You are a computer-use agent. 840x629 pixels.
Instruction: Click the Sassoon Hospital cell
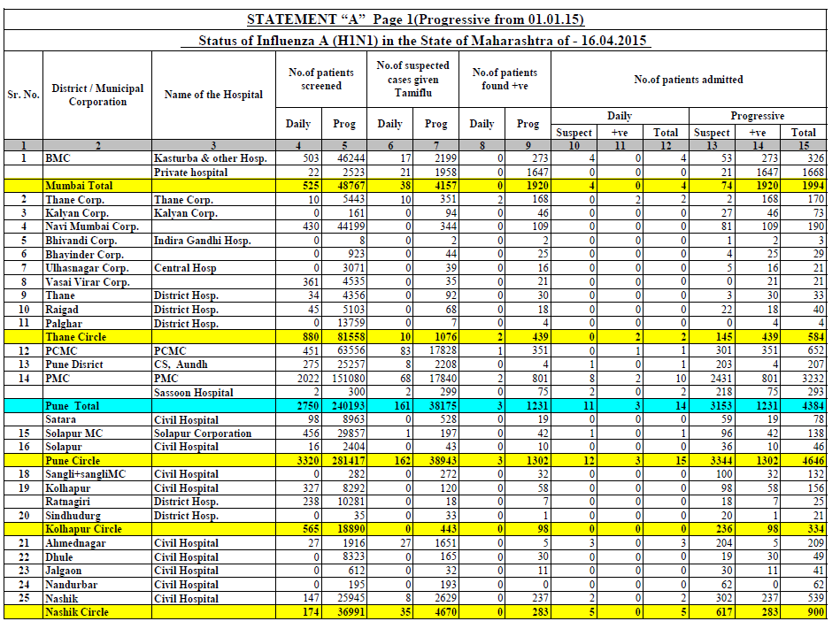click(x=194, y=393)
